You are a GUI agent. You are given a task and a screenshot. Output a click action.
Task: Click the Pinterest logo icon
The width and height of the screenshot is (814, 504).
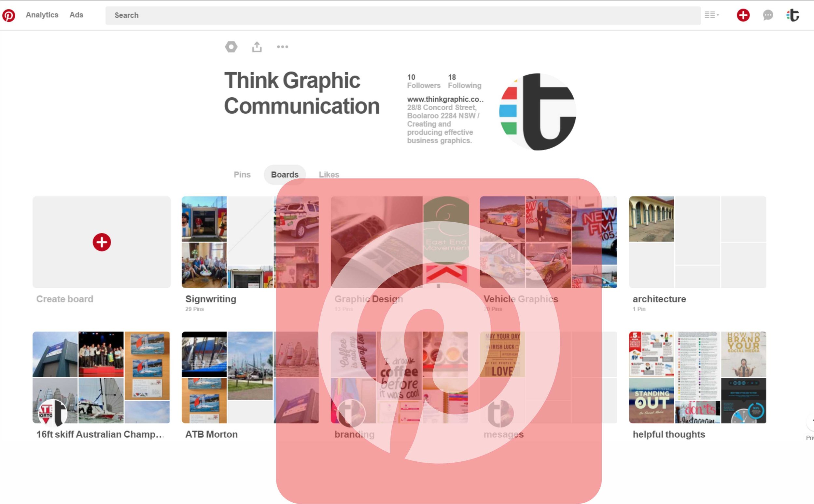pos(9,15)
